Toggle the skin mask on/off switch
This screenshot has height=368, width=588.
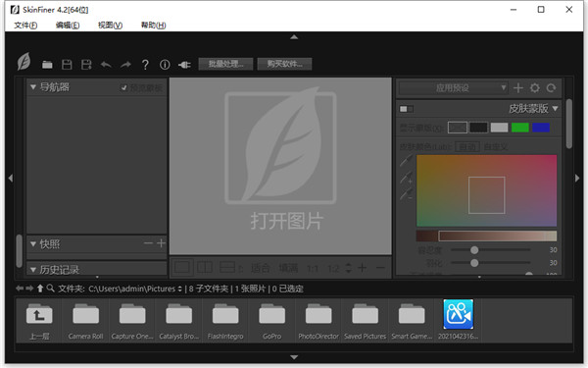407,109
